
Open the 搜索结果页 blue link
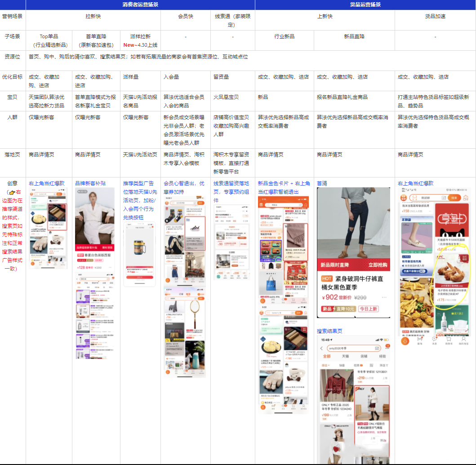pyautogui.click(x=329, y=330)
